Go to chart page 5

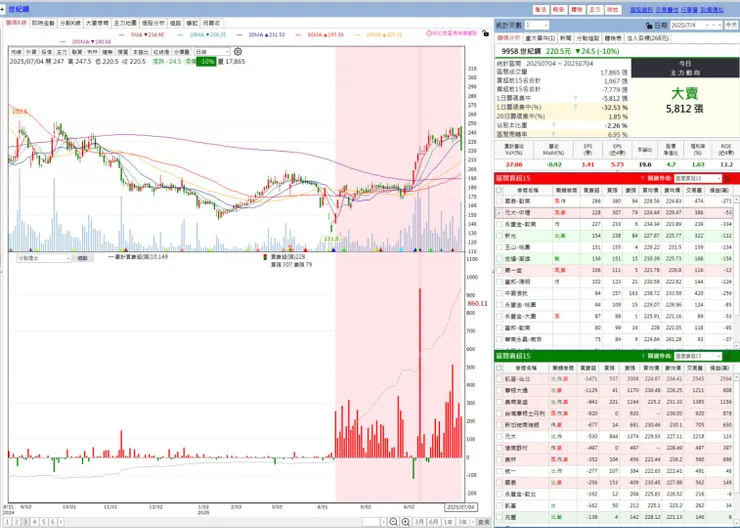point(43,522)
